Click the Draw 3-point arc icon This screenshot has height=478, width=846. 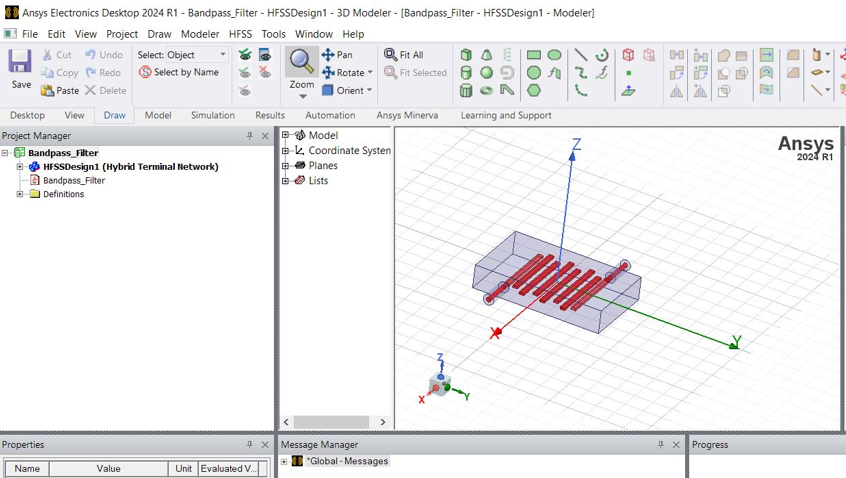[581, 91]
